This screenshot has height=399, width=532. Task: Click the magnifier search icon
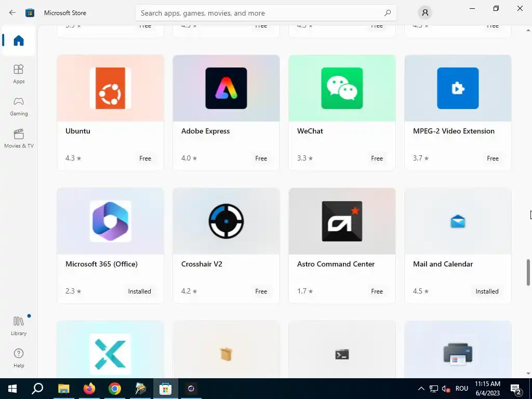(x=388, y=13)
